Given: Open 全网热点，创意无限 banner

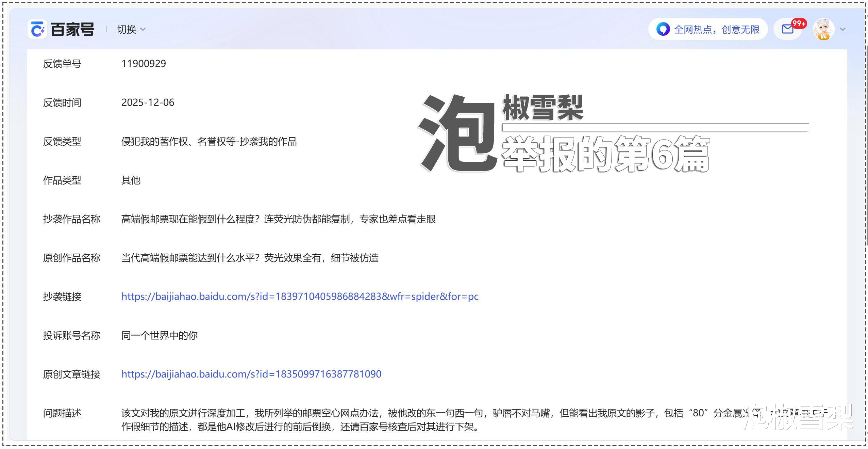Looking at the screenshot, I should pos(716,30).
